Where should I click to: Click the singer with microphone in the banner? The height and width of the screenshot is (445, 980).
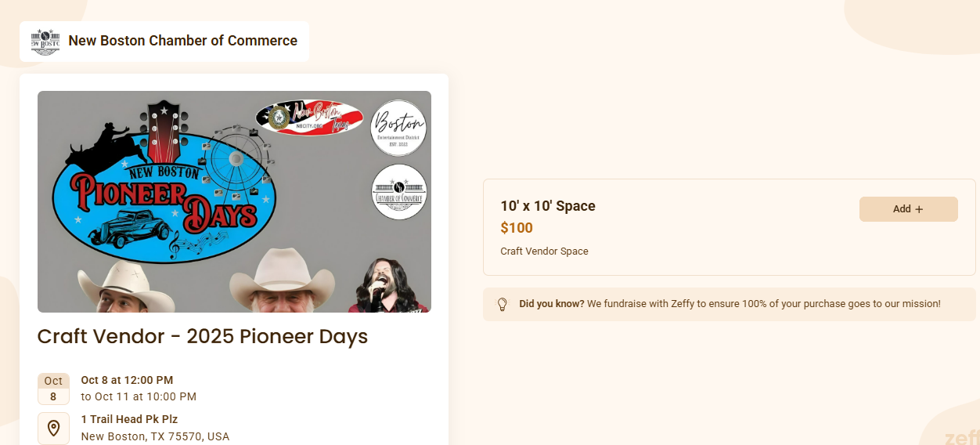coord(391,286)
